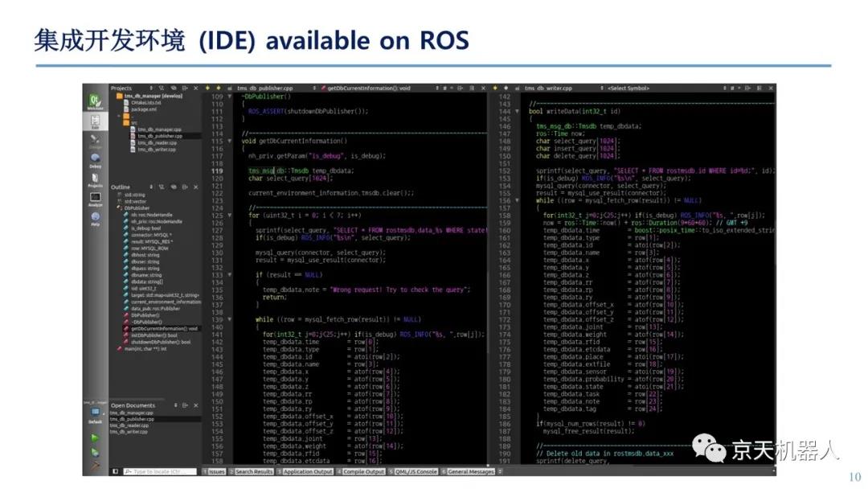The height and width of the screenshot is (489, 868).
Task: Collapse code fold arrow at line 115
Action: [x=230, y=142]
